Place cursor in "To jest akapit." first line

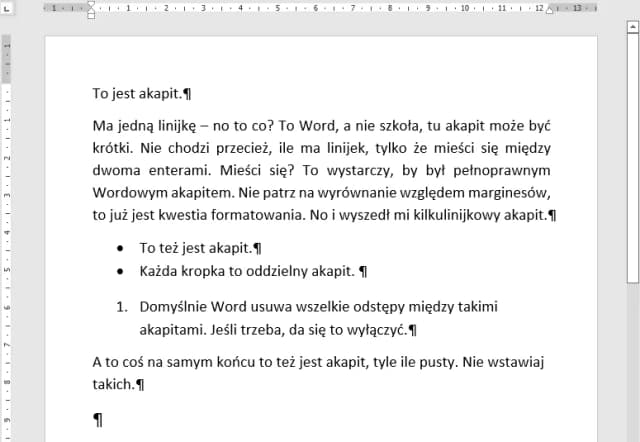(x=140, y=94)
